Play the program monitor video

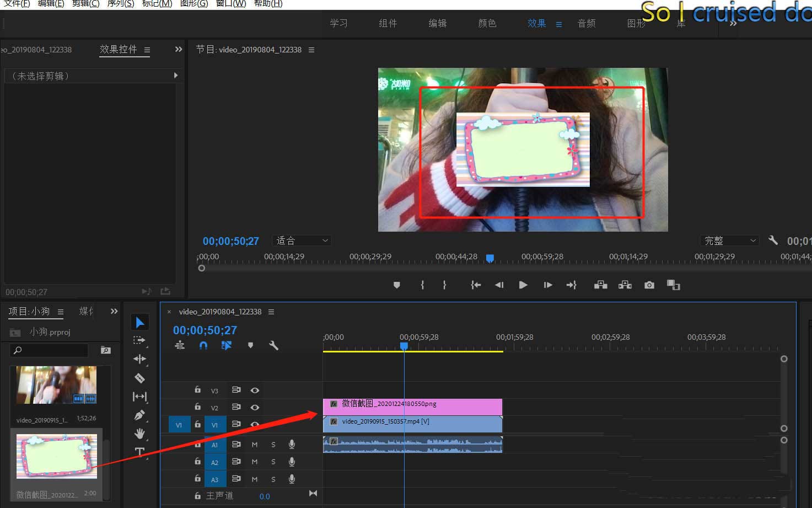pyautogui.click(x=523, y=285)
